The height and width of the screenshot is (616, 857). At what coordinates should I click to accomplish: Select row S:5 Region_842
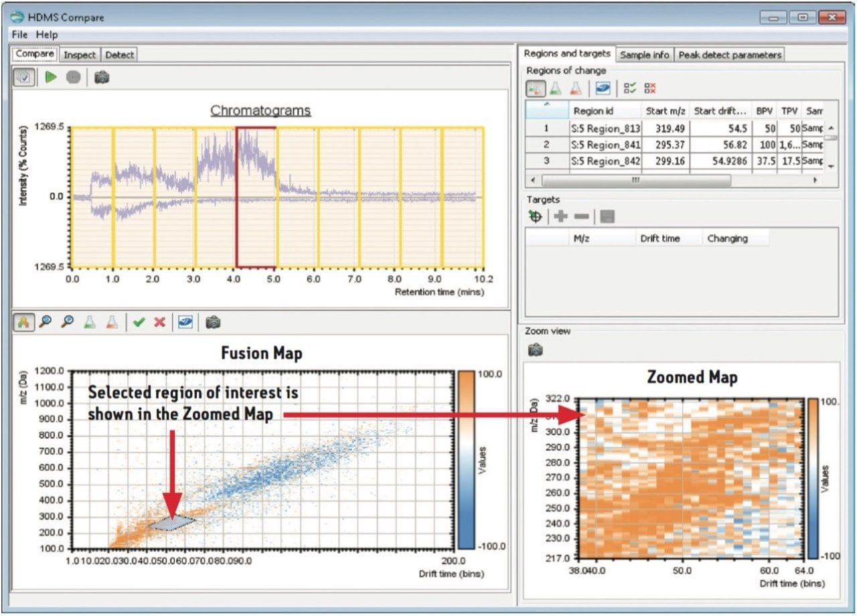pos(675,161)
